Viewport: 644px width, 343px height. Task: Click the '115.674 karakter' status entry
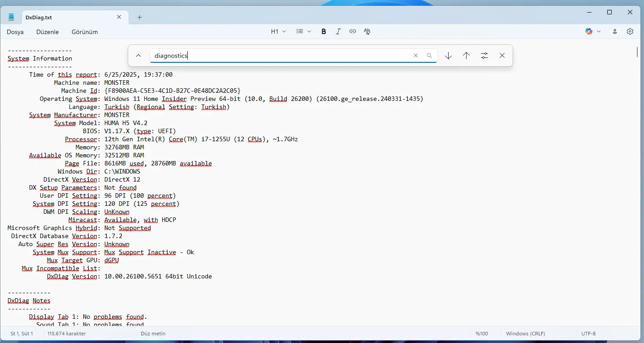67,334
